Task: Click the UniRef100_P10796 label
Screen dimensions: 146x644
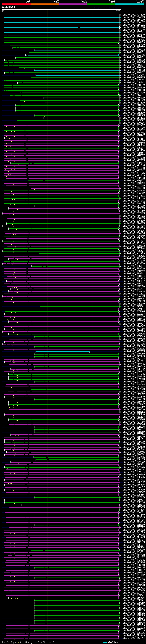Action: pos(134,364)
